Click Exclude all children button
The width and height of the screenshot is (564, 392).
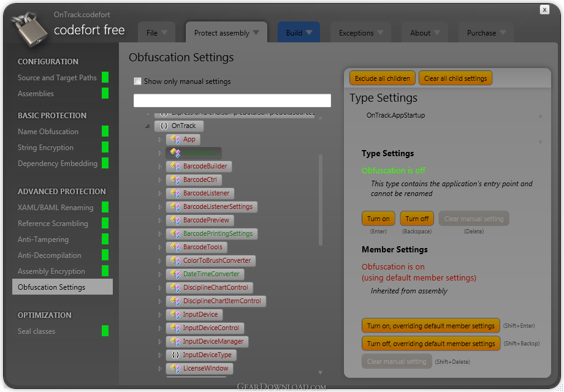[x=383, y=78]
